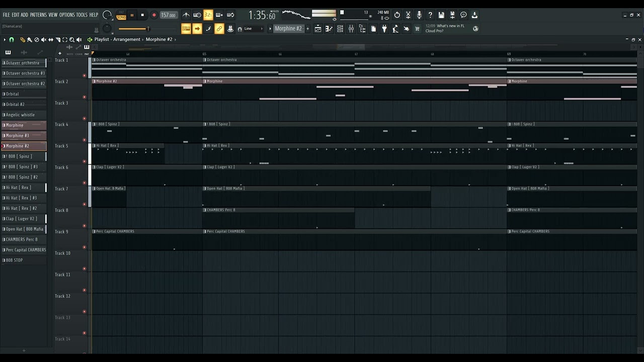Open the ADD menu
644x362 pixels.
click(x=24, y=15)
